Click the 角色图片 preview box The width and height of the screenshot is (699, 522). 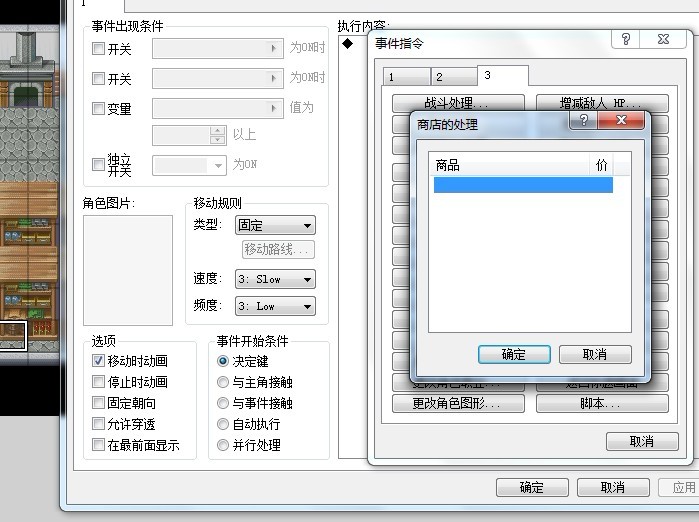pyautogui.click(x=128, y=270)
